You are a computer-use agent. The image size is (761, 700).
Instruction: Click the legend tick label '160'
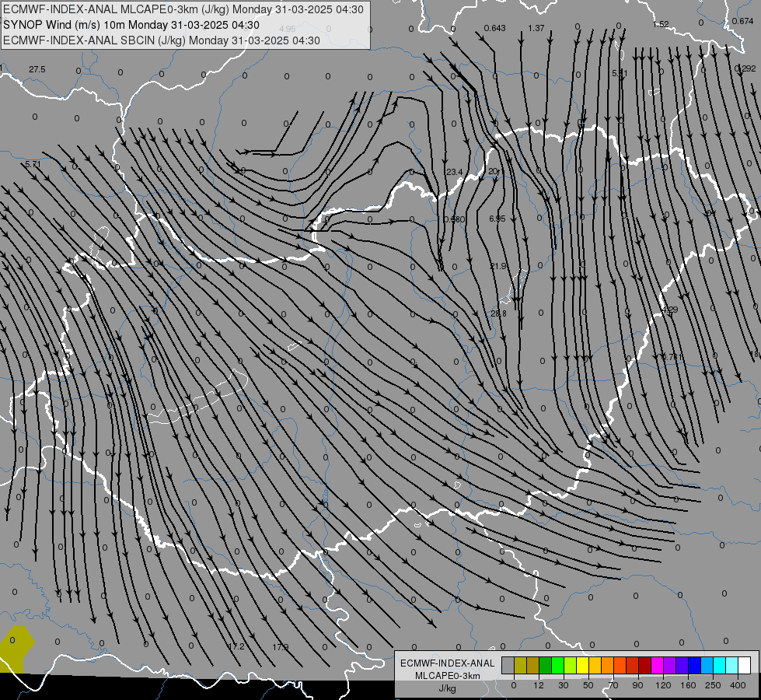coord(688,685)
